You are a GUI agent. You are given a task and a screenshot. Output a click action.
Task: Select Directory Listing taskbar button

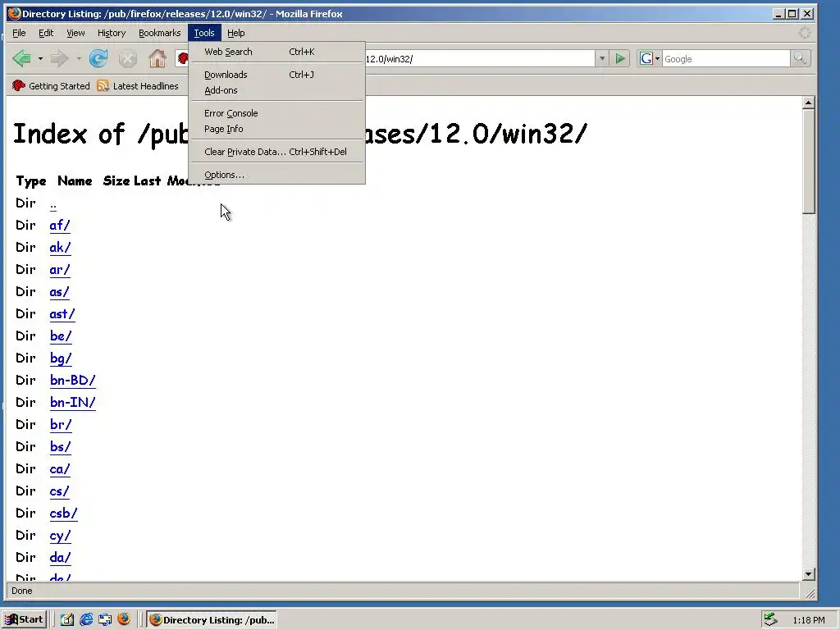[x=212, y=620]
